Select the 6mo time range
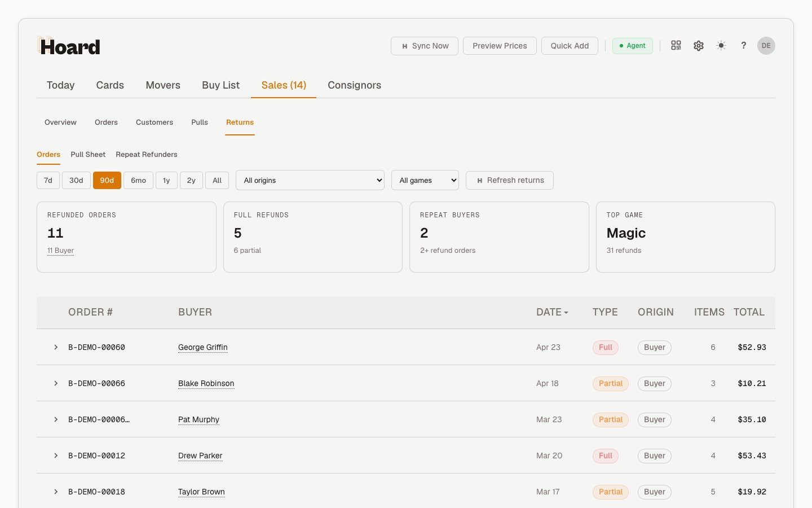The image size is (812, 508). [138, 180]
